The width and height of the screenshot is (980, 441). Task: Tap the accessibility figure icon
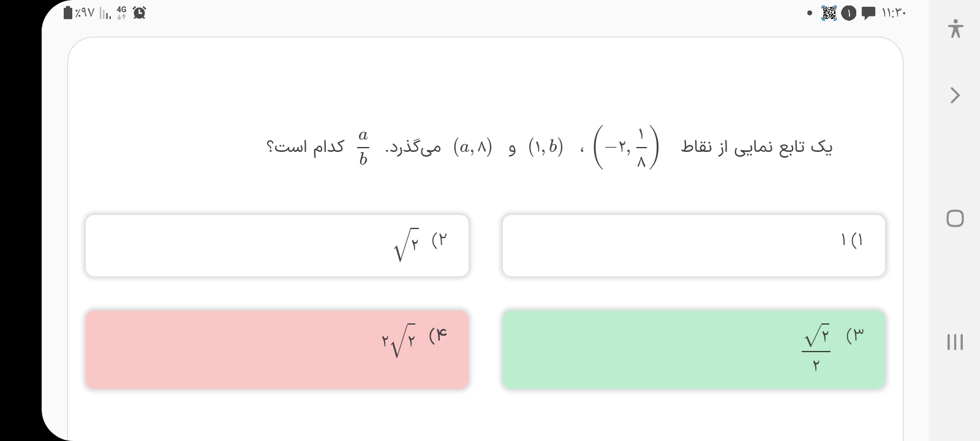click(955, 29)
